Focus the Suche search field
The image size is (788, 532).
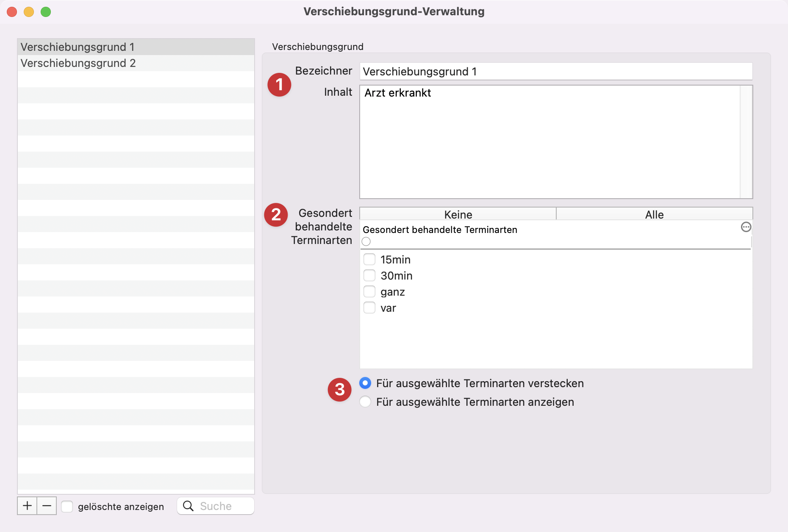pyautogui.click(x=216, y=506)
